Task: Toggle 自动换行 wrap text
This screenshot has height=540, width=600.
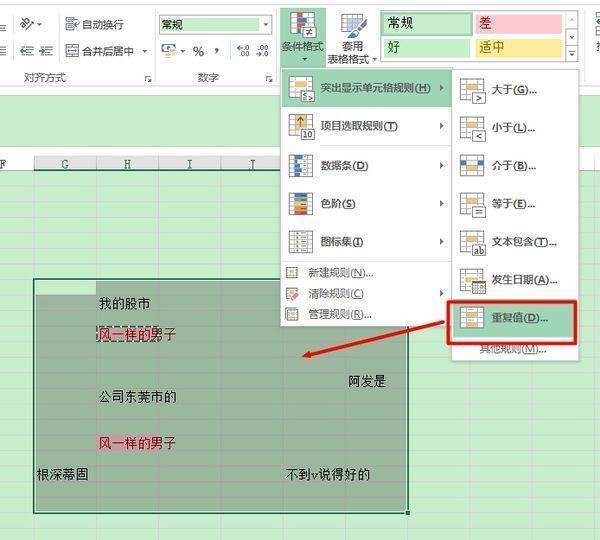Action: click(x=94, y=24)
